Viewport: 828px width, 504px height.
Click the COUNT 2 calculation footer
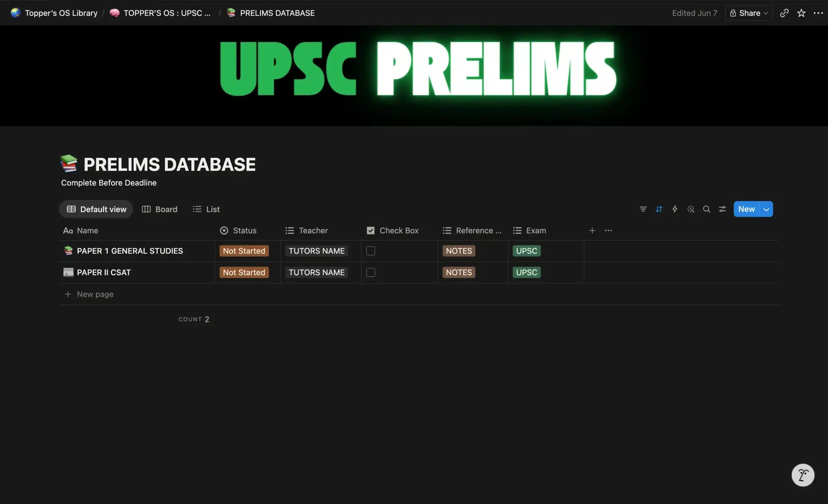[193, 319]
